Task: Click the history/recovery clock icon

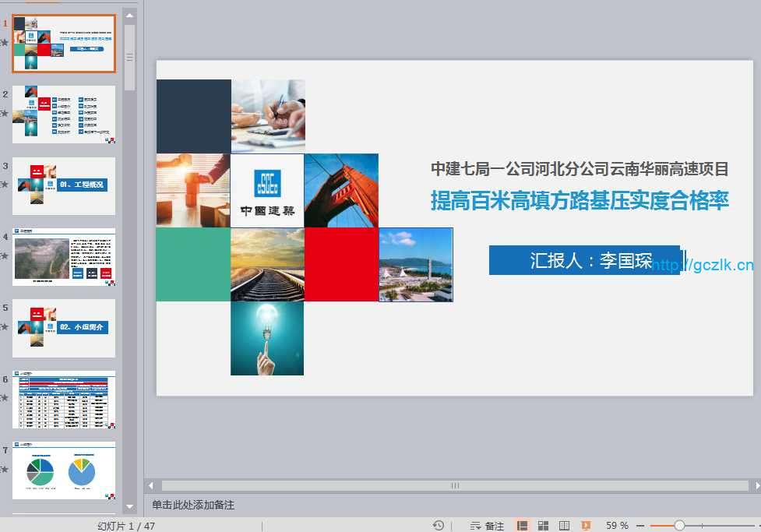Action: (x=439, y=526)
